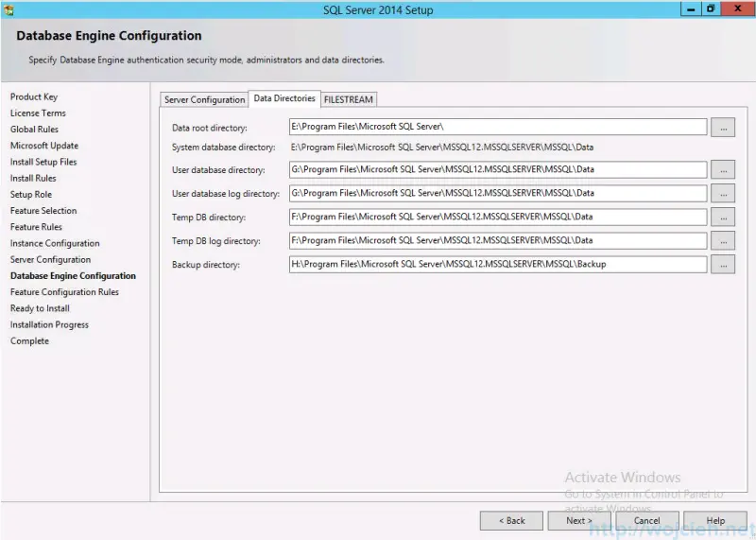Browse for User database log directory
Screen dimensions: 756x540
[x=723, y=194]
